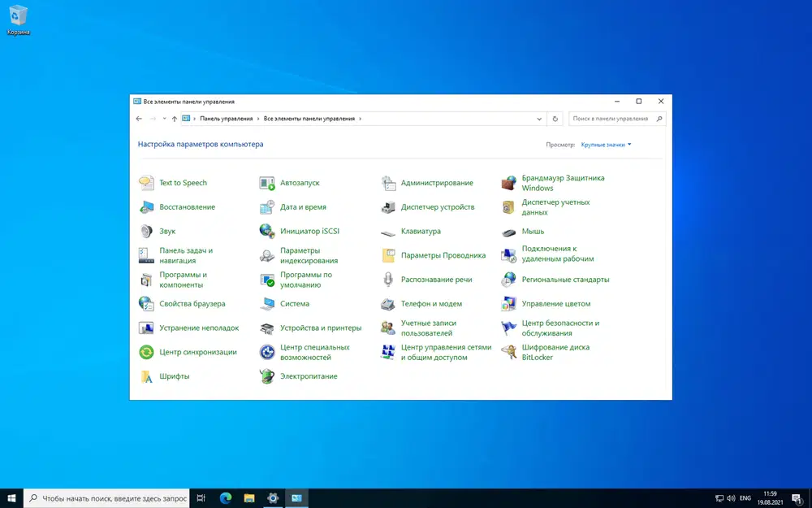Open the Параметры Проводника icon
Viewport: 812px width, 508px height.
tap(388, 255)
